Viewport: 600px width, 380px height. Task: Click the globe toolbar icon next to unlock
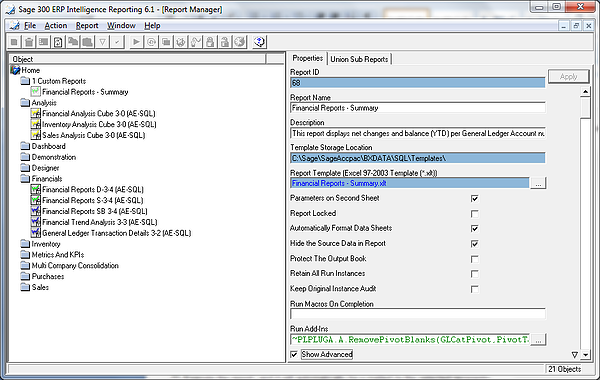coord(240,42)
